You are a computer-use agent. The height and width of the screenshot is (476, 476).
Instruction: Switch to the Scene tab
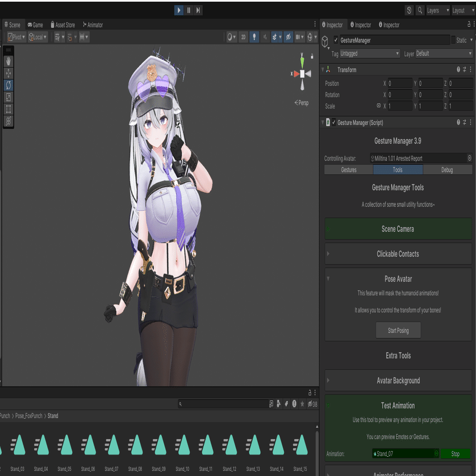click(12, 25)
